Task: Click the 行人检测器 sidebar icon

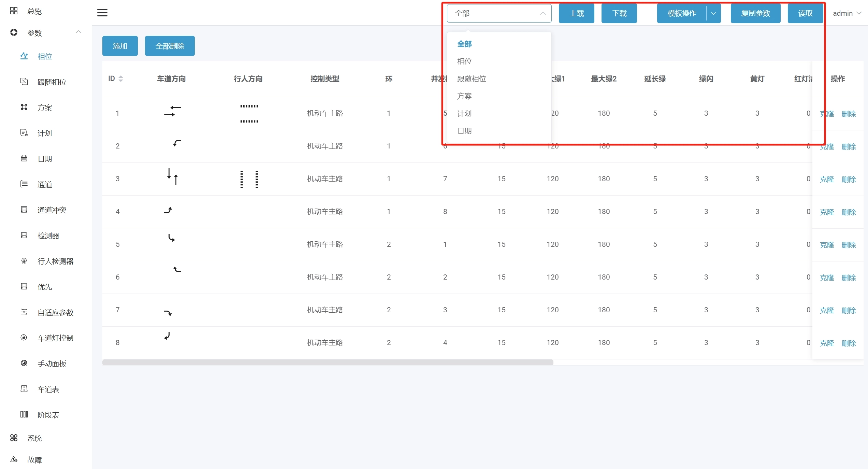Action: coord(24,261)
